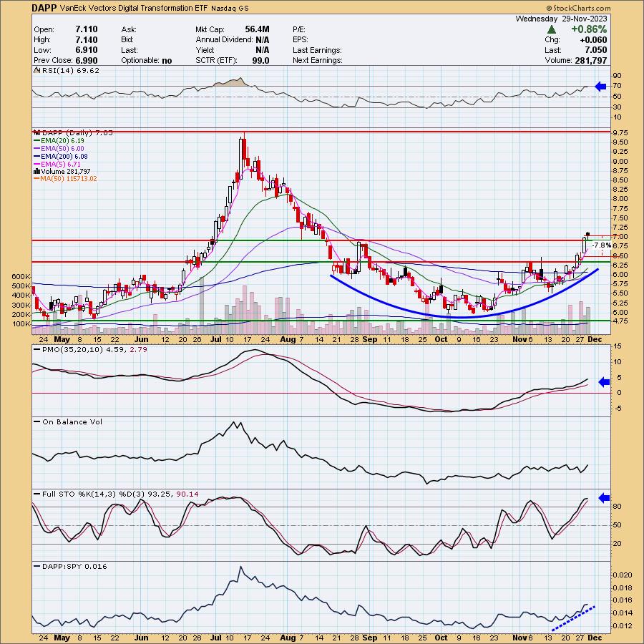Viewport: 644px width, 644px height.
Task: Click the 'VanEck Vectors Digital Transformation ETF' name
Action: 135,8
